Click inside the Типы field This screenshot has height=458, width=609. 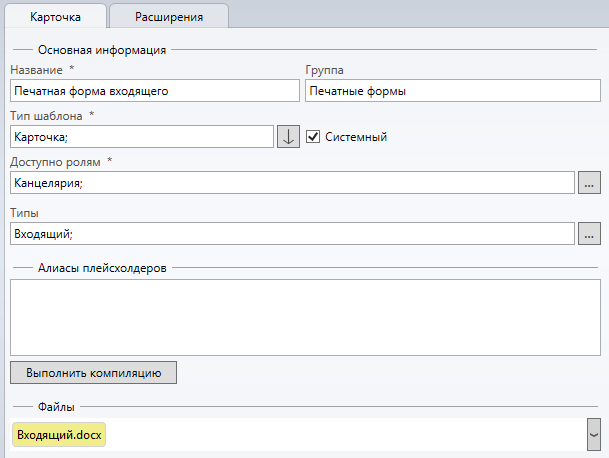290,234
